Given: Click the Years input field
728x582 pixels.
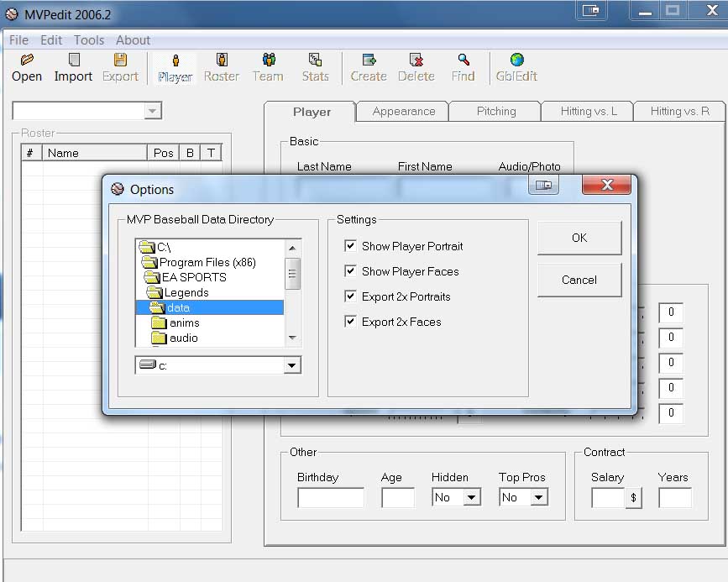Looking at the screenshot, I should click(675, 498).
